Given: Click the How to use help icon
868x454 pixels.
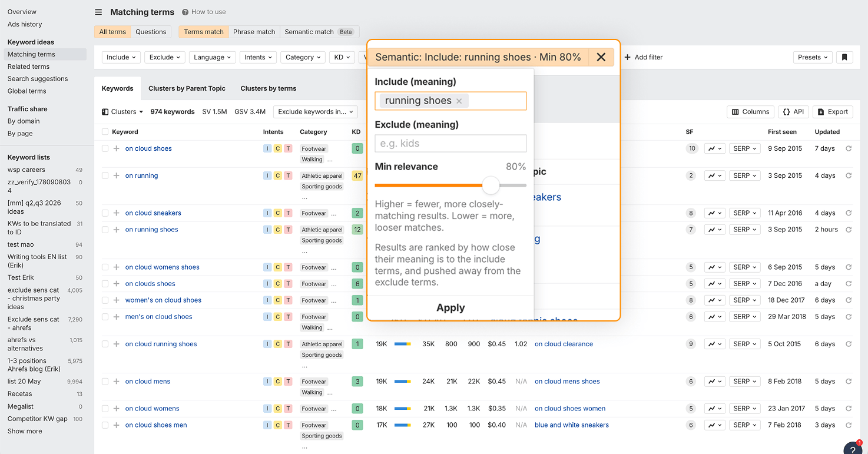Looking at the screenshot, I should pyautogui.click(x=185, y=12).
